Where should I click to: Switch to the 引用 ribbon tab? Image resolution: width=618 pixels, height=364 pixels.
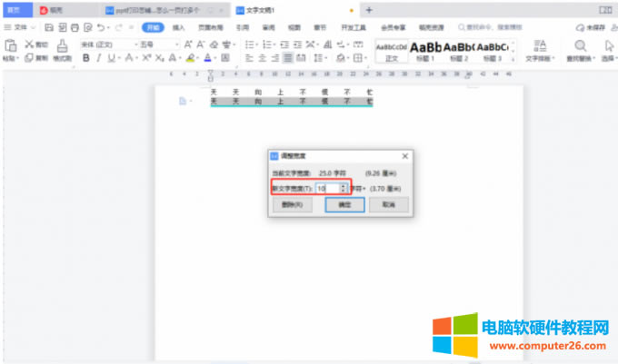[x=243, y=27]
